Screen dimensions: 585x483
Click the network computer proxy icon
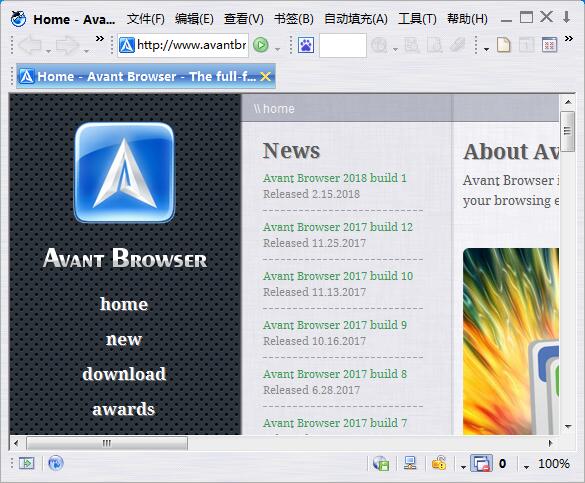[x=411, y=464]
